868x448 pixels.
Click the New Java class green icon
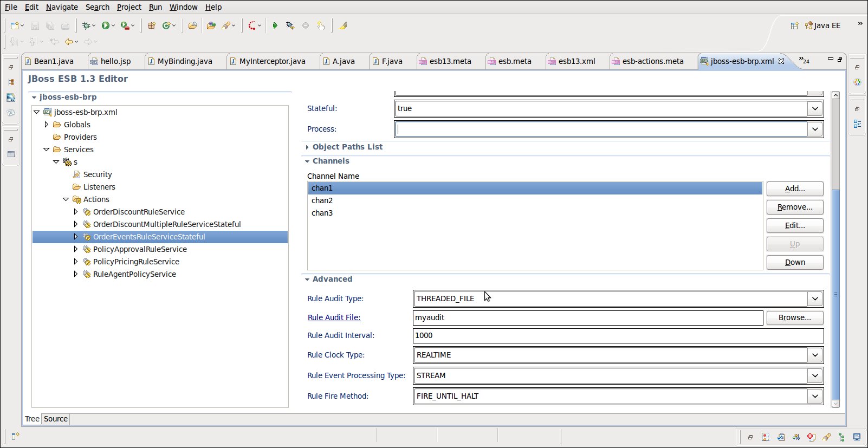coord(167,25)
